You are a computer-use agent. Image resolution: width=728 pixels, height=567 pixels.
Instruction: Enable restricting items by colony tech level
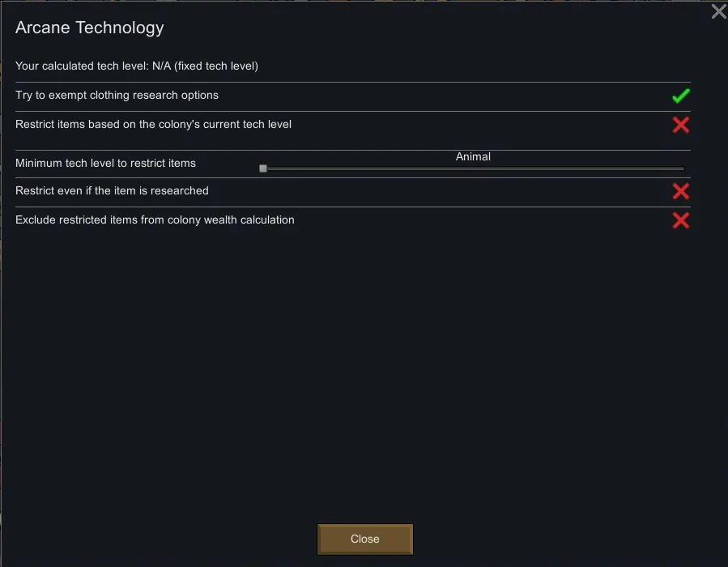[x=680, y=125]
